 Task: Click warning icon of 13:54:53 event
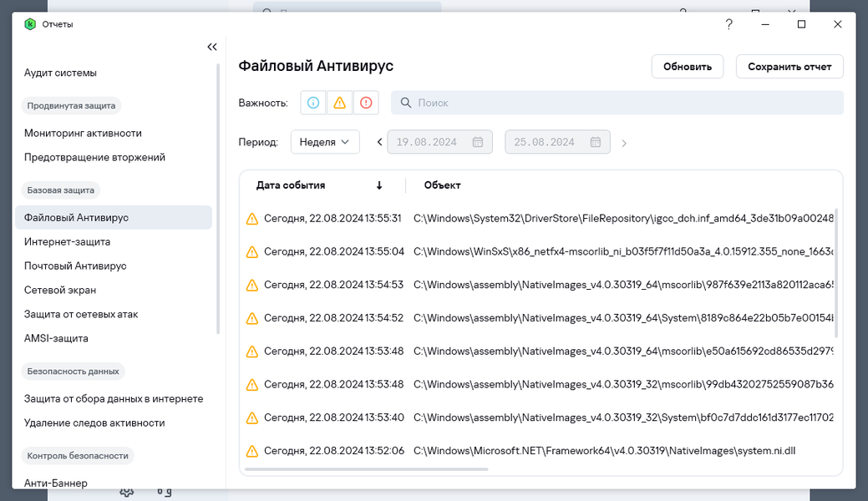coord(251,285)
